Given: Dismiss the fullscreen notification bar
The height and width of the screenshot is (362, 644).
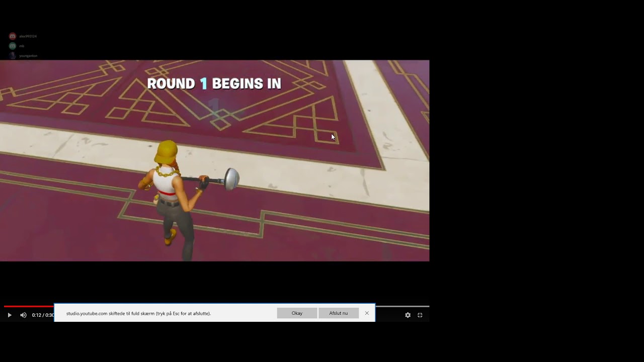Looking at the screenshot, I should click(367, 313).
